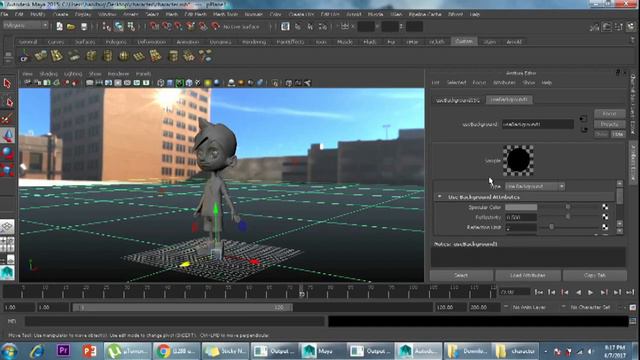Toggle viewport Use All Lights button

pos(208,83)
